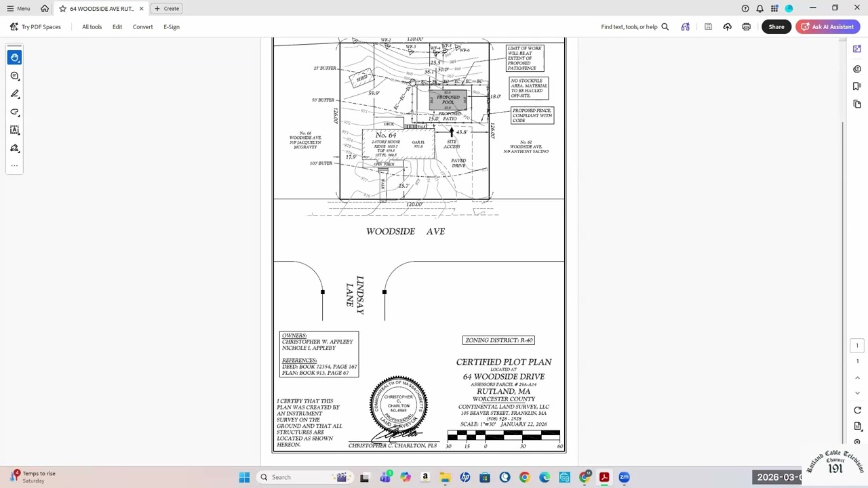The image size is (868, 488).
Task: Click the Ask AI Assistant button
Action: point(828,27)
